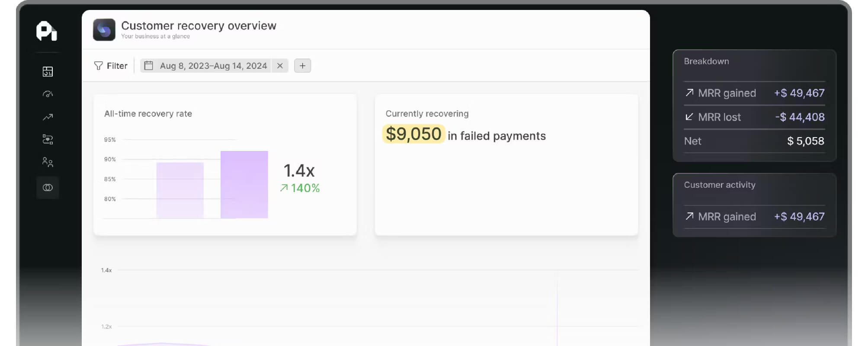The image size is (868, 346).
Task: Click the green 140% increase indicator
Action: click(x=300, y=188)
